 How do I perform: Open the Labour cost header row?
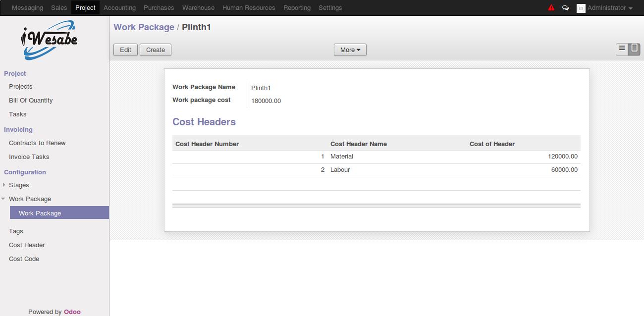[x=376, y=170]
